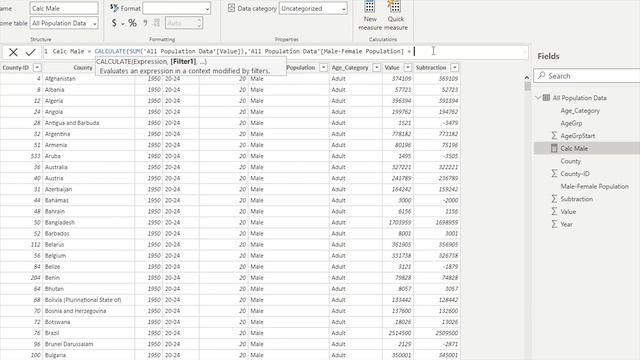
Task: Click the All Population Data table icon
Action: pos(546,98)
